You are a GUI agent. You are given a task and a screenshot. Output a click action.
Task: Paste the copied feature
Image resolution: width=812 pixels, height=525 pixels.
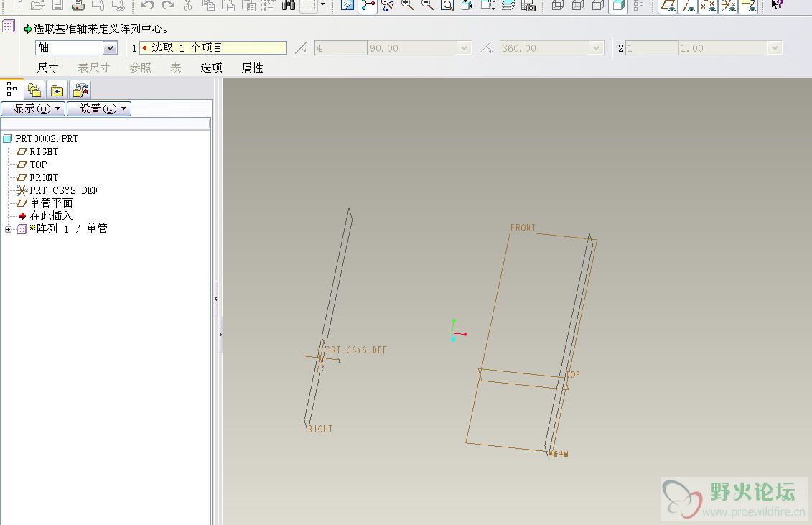[228, 4]
